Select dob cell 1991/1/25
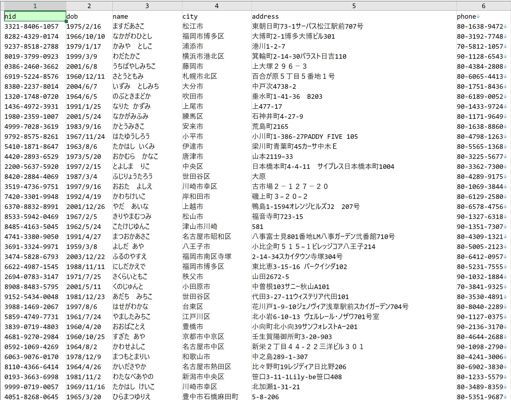This screenshot has height=400, width=511. pos(89,106)
